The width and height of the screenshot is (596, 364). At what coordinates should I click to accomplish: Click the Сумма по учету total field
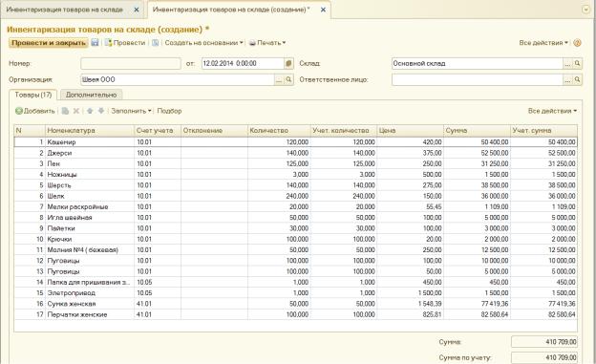(x=544, y=357)
